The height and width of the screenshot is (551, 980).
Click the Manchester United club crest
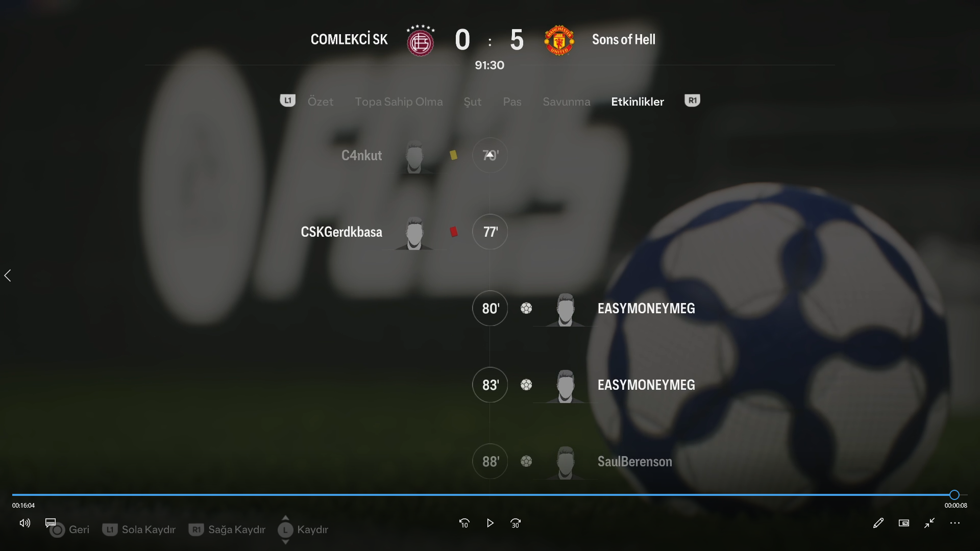pyautogui.click(x=559, y=40)
